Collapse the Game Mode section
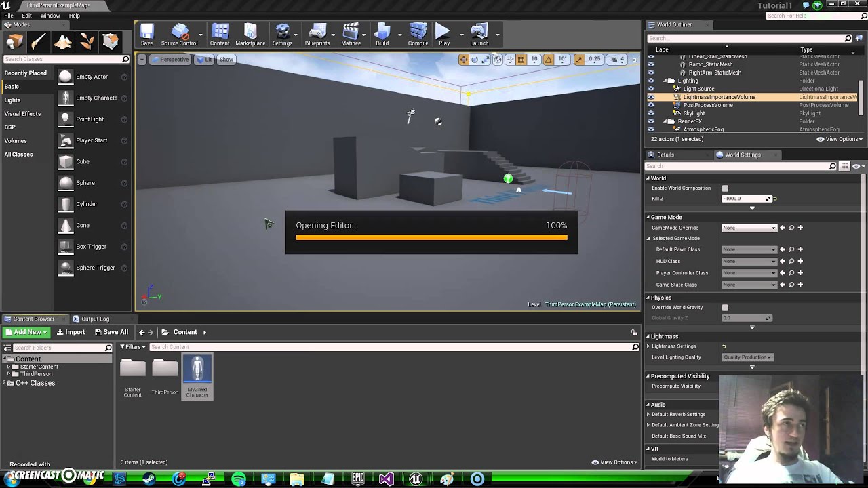This screenshot has height=488, width=868. click(x=648, y=218)
